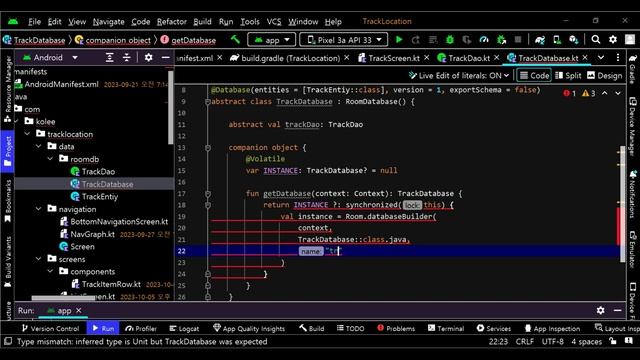
Task: Toggle the Resource Manager sidebar tab
Action: tap(8, 89)
